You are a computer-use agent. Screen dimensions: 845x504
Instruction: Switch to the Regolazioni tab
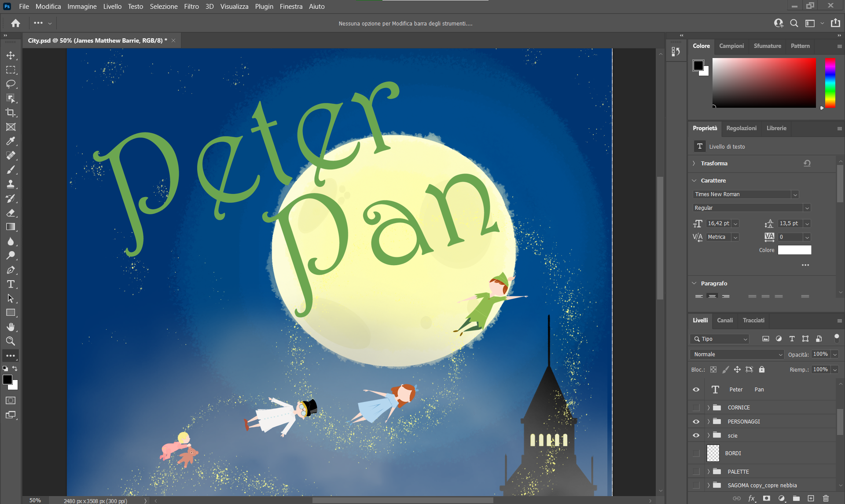point(741,128)
